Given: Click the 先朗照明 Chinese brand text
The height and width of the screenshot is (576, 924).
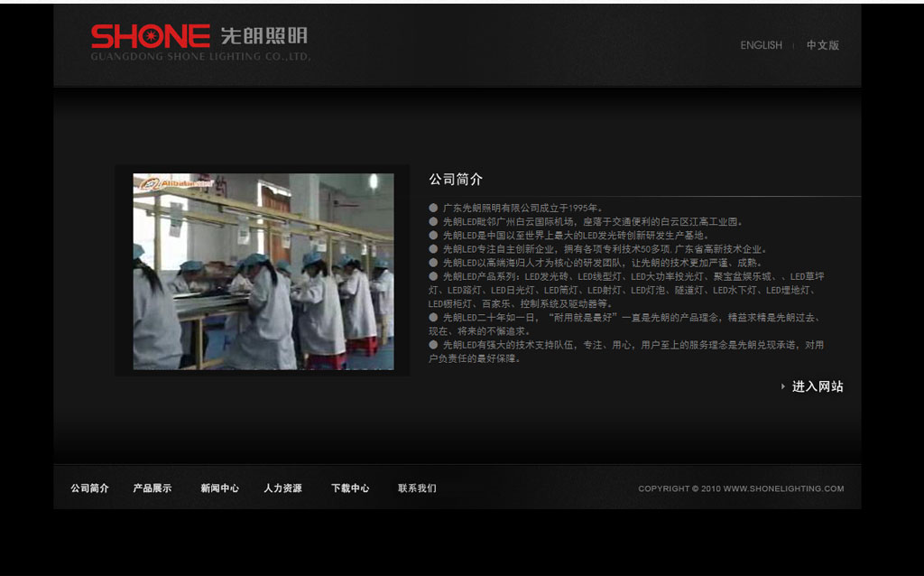Looking at the screenshot, I should click(263, 36).
